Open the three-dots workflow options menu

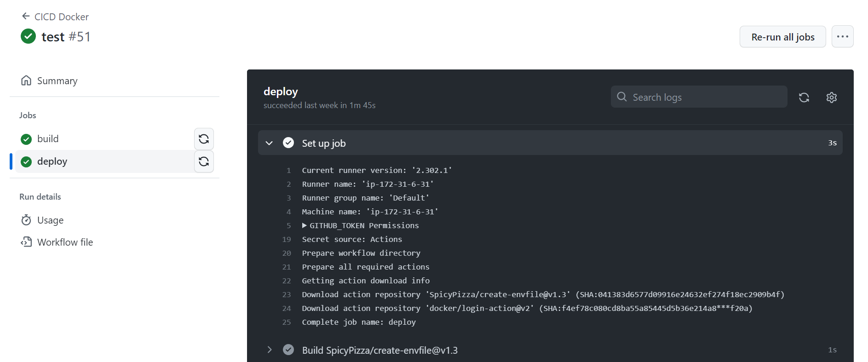(x=842, y=37)
